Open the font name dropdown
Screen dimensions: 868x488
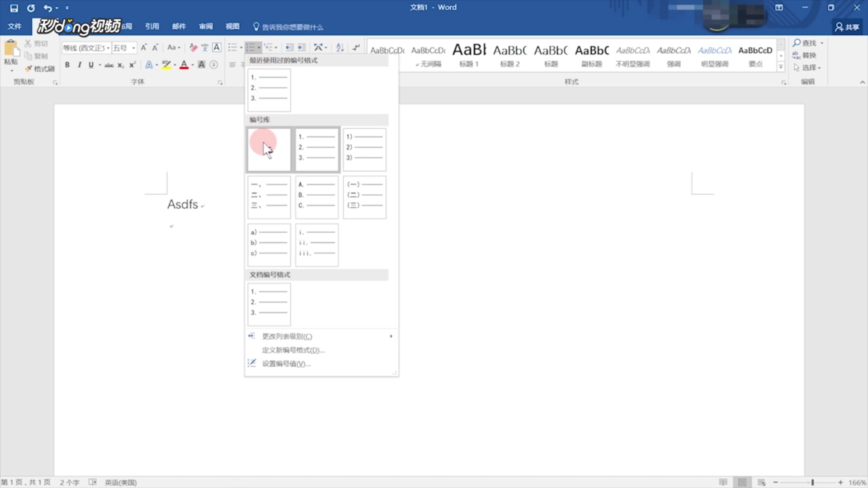tap(108, 48)
